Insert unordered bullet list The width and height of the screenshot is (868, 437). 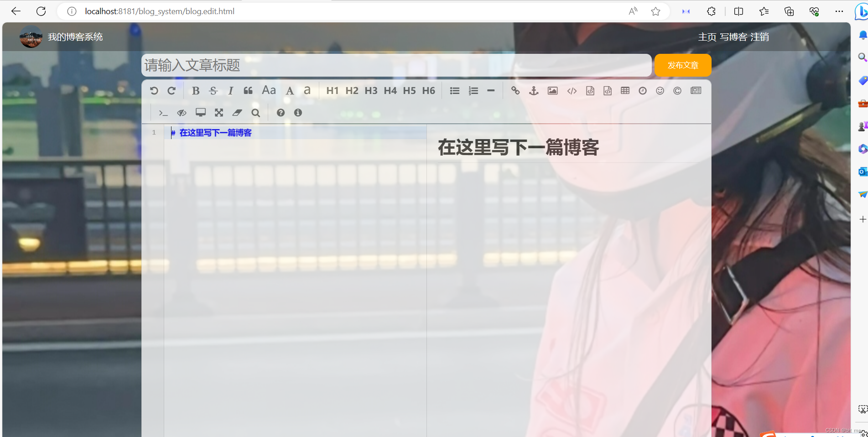click(x=455, y=91)
